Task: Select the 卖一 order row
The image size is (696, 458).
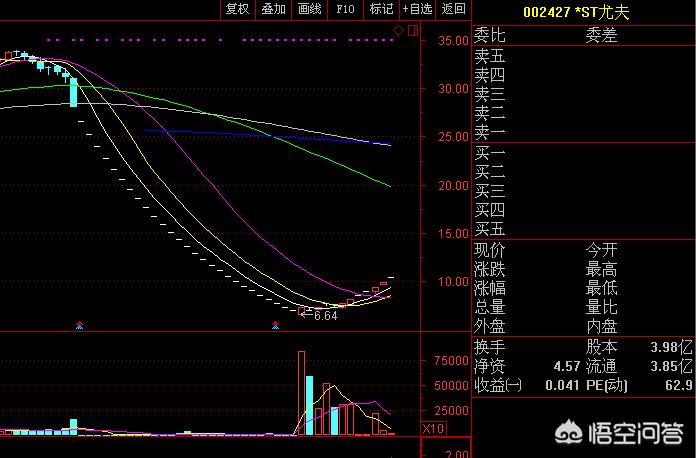Action: tap(583, 132)
